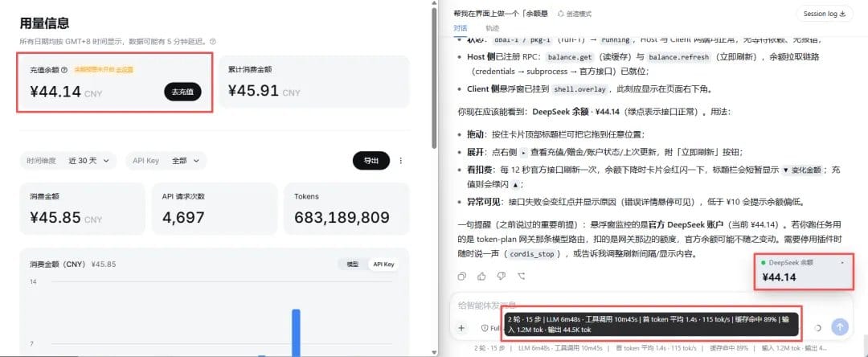Screen dimensions: 868x357
Task: Click the plus icon in the message box
Action: pos(461,328)
